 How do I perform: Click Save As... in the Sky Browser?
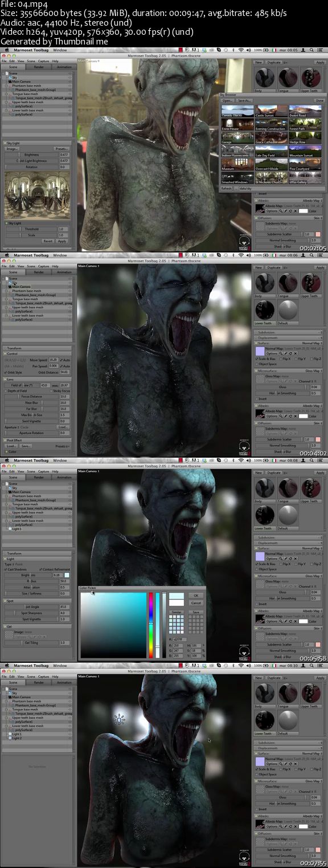[x=245, y=100]
